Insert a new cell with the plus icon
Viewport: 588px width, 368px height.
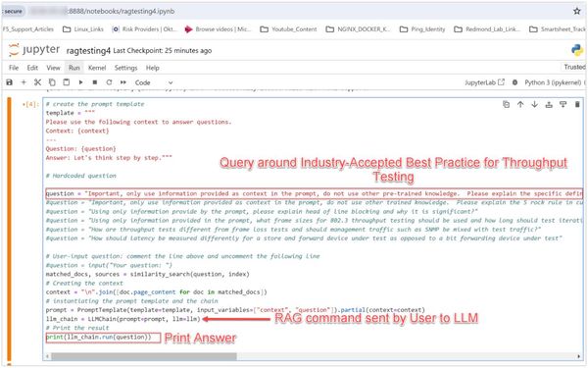click(24, 82)
